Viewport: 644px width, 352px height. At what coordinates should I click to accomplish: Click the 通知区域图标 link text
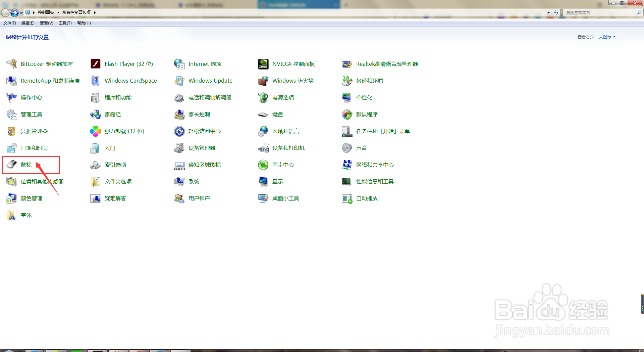pyautogui.click(x=205, y=165)
